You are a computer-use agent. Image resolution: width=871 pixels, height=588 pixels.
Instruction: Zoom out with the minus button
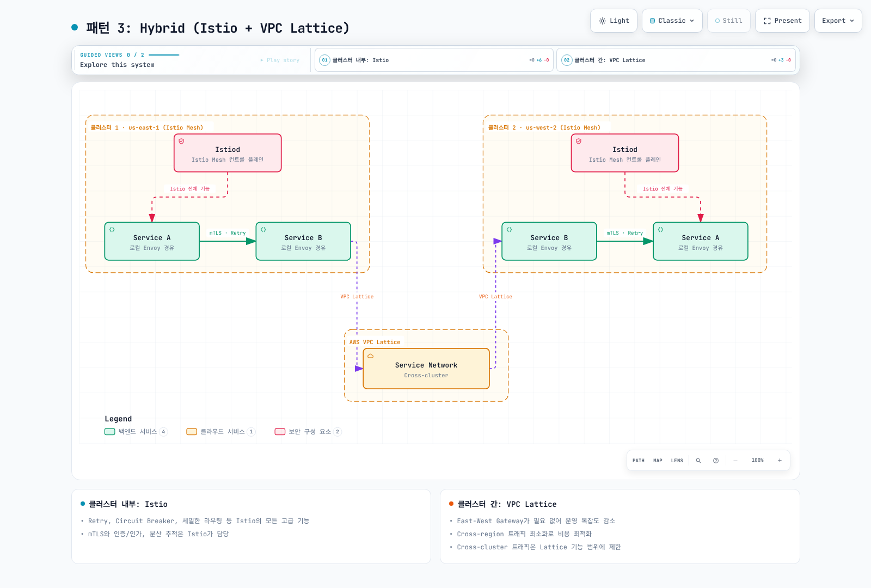tap(735, 461)
